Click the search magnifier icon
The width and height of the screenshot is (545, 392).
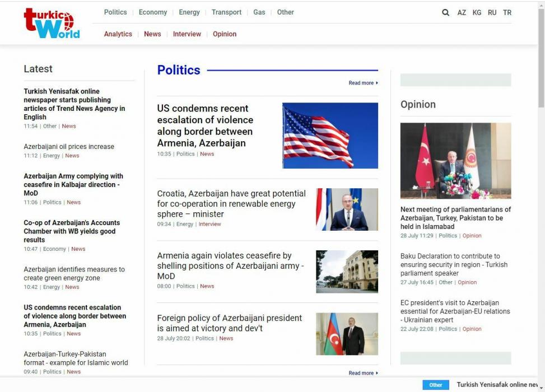pos(445,12)
